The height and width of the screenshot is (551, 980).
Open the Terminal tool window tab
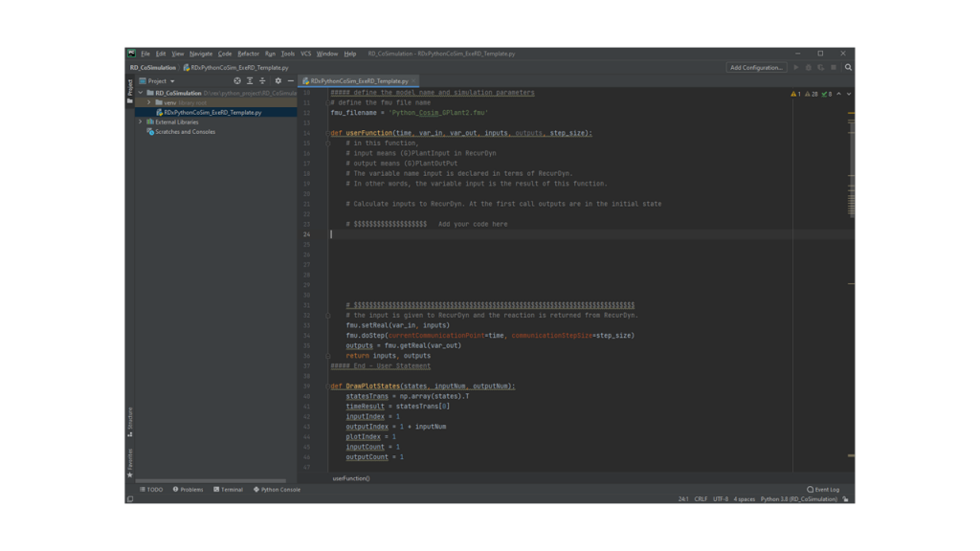tap(229, 490)
